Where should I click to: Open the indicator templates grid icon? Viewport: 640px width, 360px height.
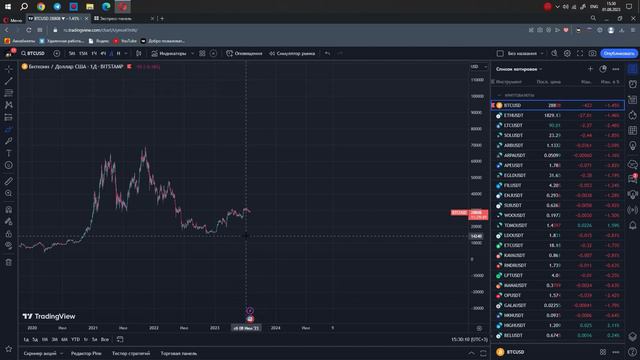pos(202,53)
